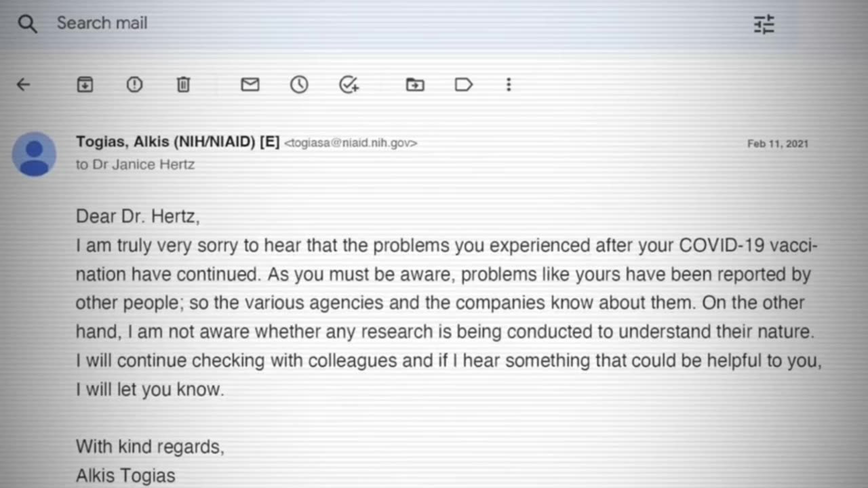Click the search magnifier icon
868x488 pixels.
(27, 24)
